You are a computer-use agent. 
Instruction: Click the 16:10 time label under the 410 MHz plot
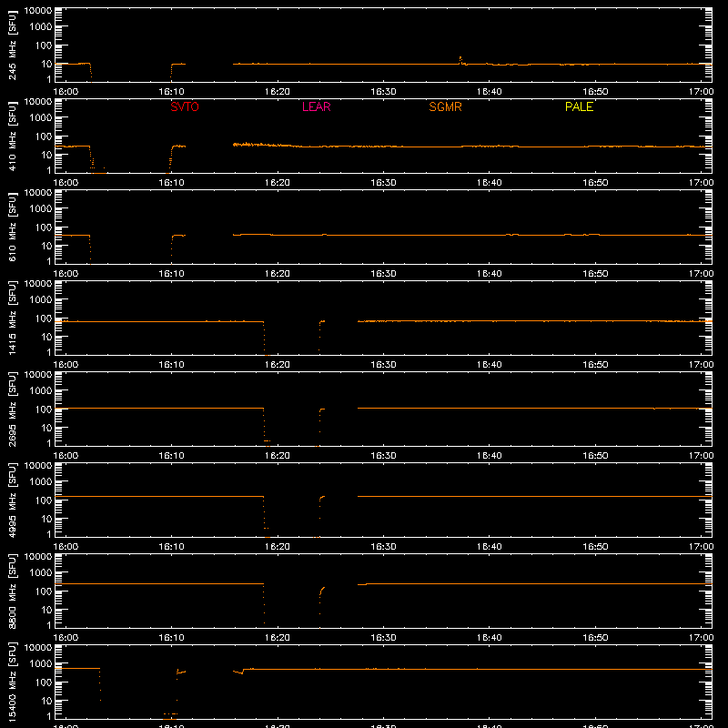coord(171,183)
